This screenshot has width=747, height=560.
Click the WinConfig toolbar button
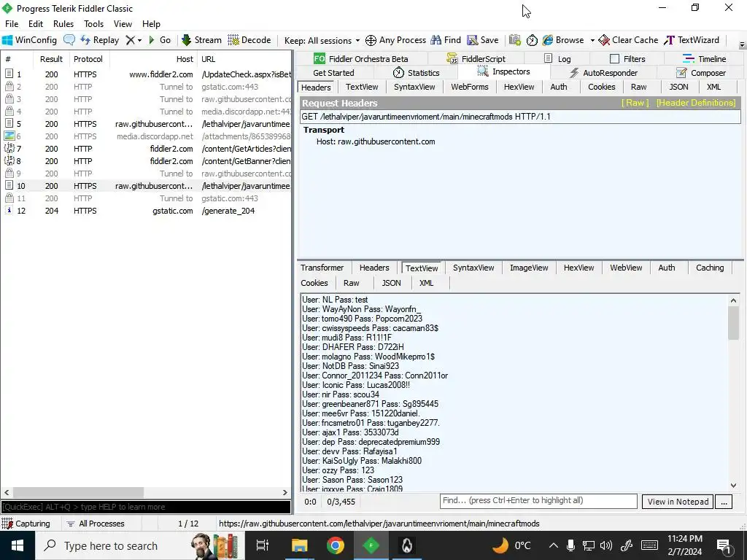click(29, 40)
